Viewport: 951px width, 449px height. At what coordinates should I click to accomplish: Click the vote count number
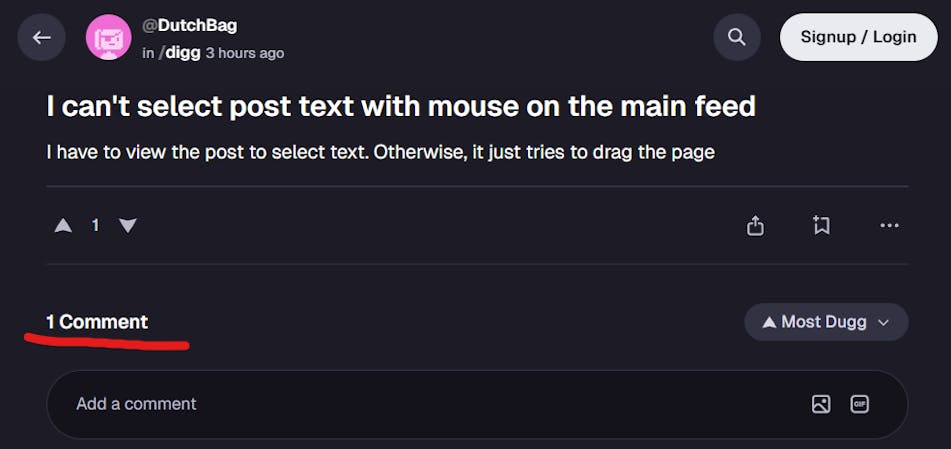click(95, 226)
